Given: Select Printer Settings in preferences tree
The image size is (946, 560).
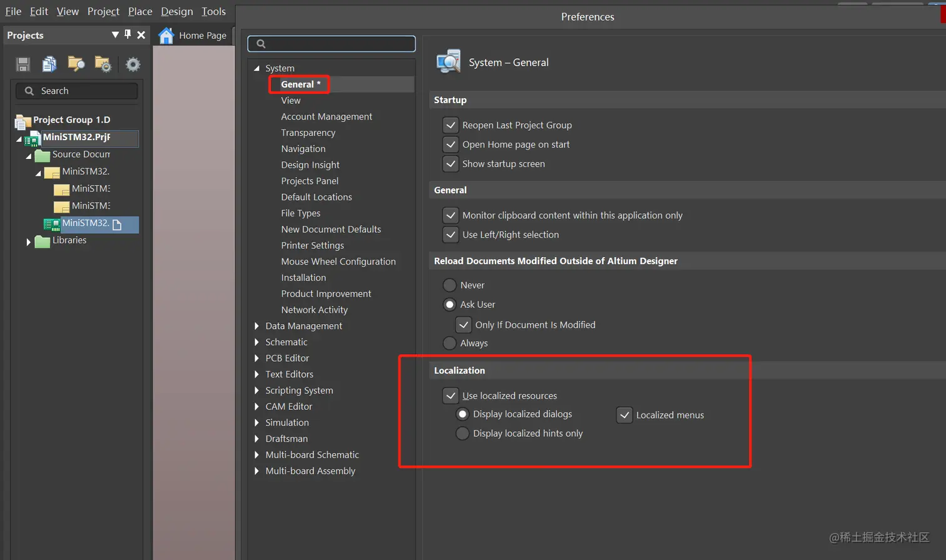Looking at the screenshot, I should click(313, 245).
